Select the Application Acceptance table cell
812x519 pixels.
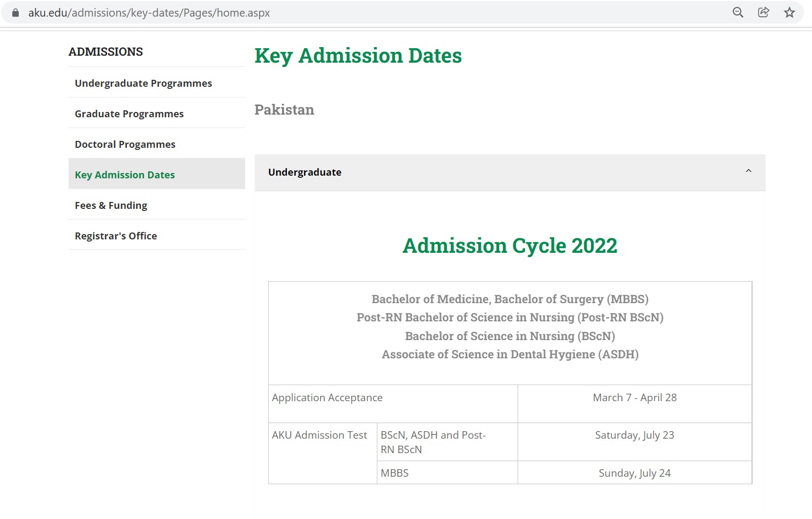coord(327,397)
